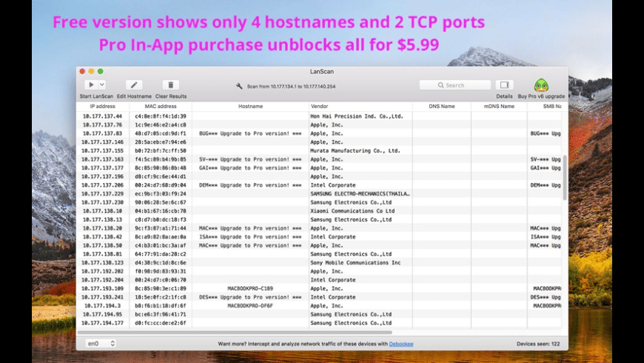Select the ISA*** Upgrade to Pro hostname cell
Image resolution: width=644 pixels, height=363 pixels.
[x=250, y=237]
